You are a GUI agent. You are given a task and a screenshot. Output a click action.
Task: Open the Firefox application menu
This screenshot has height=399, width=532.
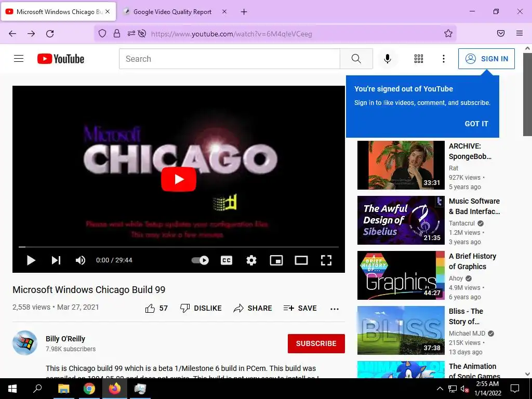(x=520, y=33)
